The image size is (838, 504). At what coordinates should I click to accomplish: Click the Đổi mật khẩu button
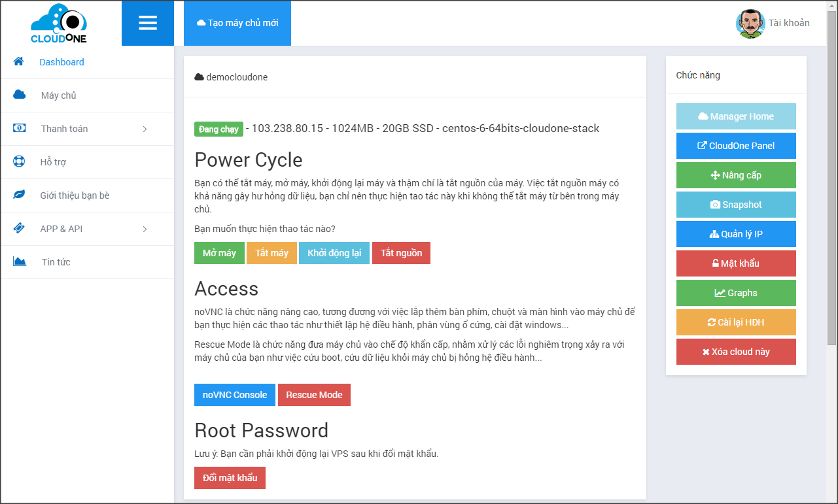point(230,478)
